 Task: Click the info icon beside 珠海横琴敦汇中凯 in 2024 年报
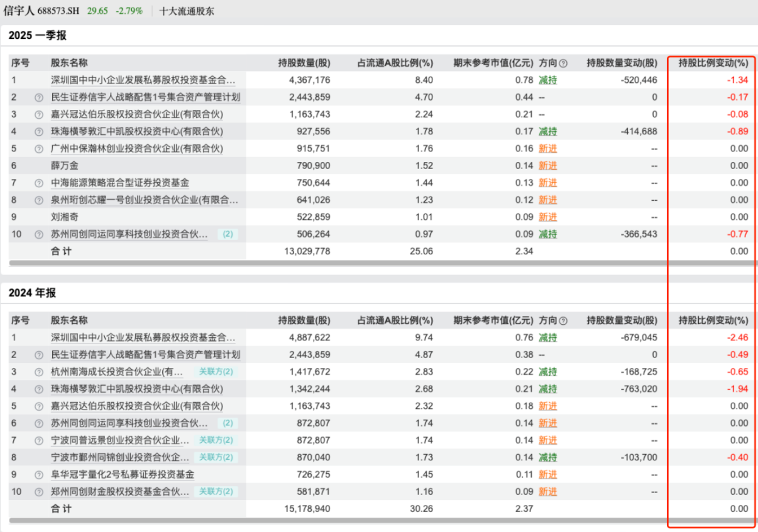click(39, 389)
